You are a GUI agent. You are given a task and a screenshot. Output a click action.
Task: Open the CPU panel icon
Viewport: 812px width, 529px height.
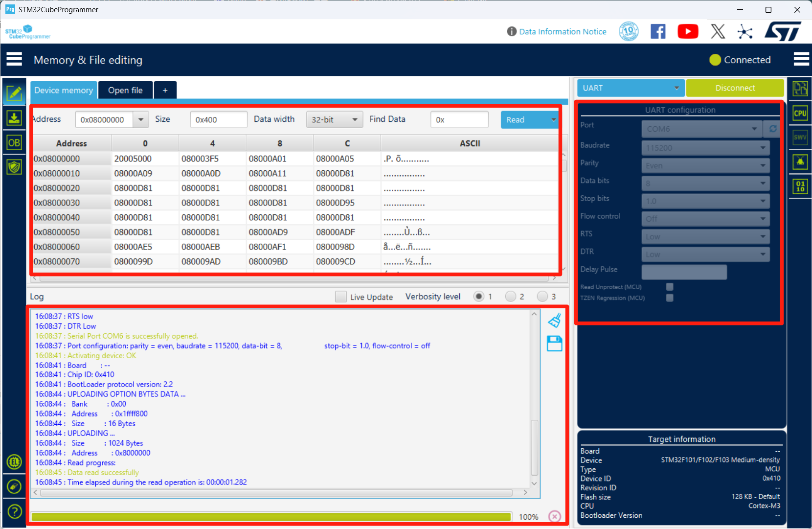point(800,113)
